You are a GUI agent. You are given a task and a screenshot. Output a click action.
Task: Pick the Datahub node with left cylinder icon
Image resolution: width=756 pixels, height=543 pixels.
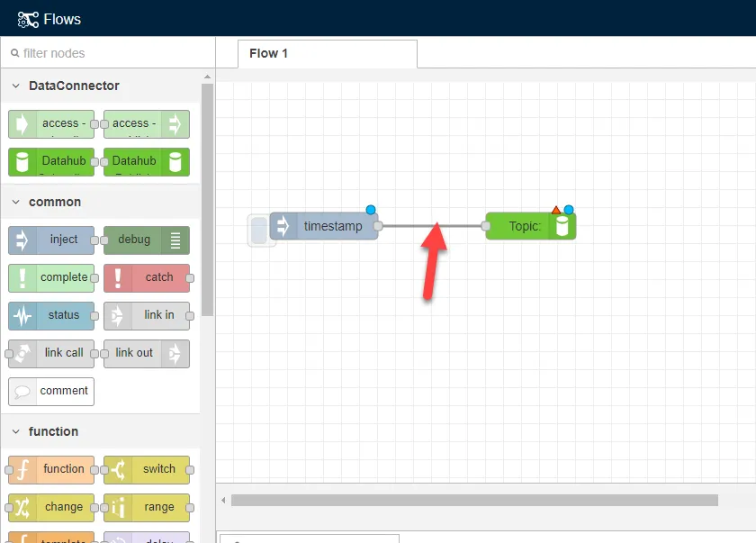tap(51, 162)
